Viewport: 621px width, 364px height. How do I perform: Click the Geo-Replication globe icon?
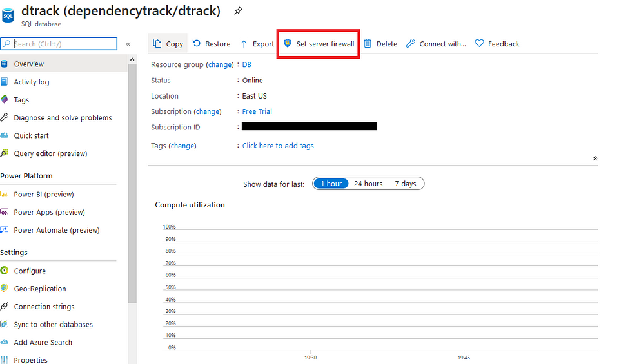(x=4, y=288)
